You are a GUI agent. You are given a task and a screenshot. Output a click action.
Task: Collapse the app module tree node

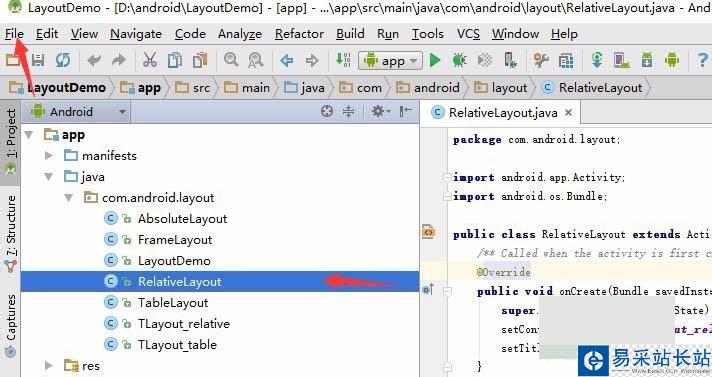tap(29, 135)
